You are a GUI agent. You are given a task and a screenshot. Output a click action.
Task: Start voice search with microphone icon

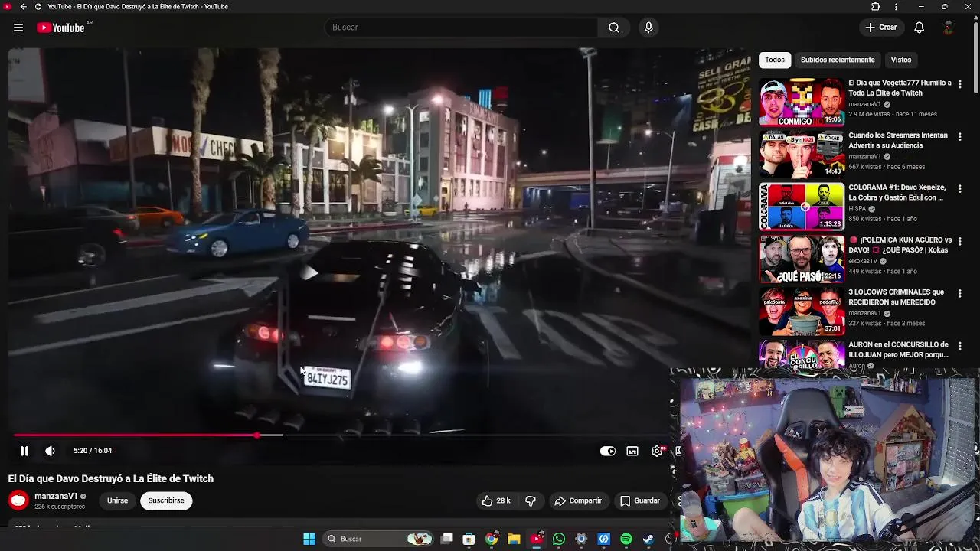click(648, 28)
